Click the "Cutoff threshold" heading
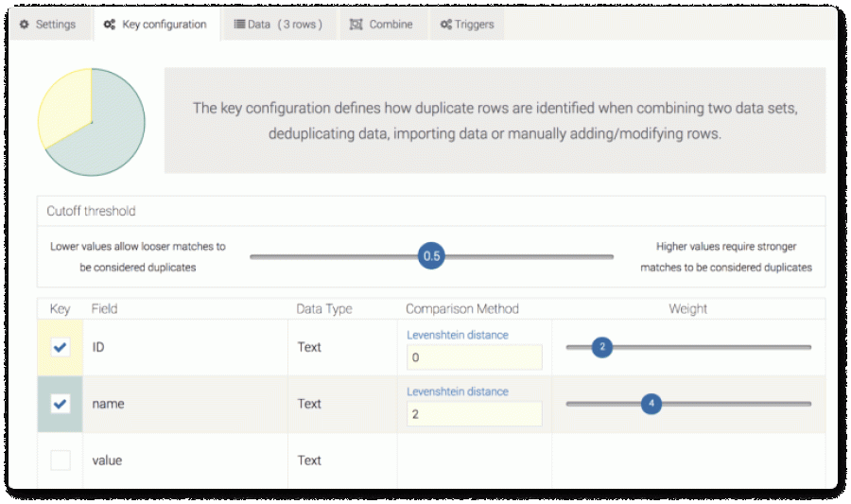Viewport: 851px width, 504px height. coord(91,211)
